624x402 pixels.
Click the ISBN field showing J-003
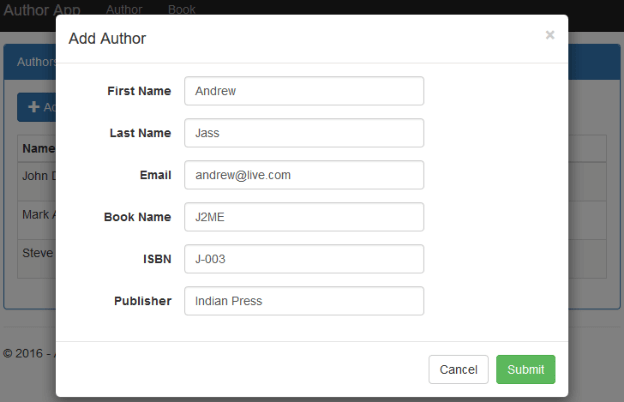304,259
